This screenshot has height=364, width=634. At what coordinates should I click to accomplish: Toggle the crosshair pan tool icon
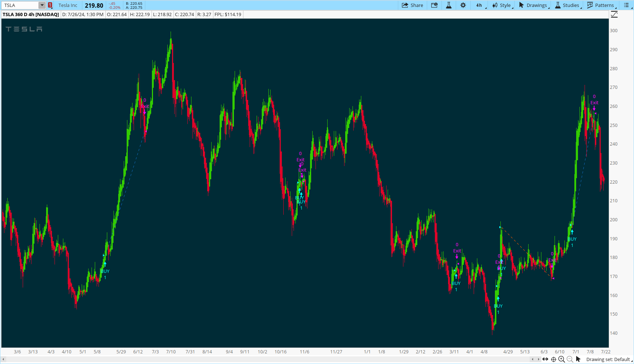pyautogui.click(x=553, y=359)
